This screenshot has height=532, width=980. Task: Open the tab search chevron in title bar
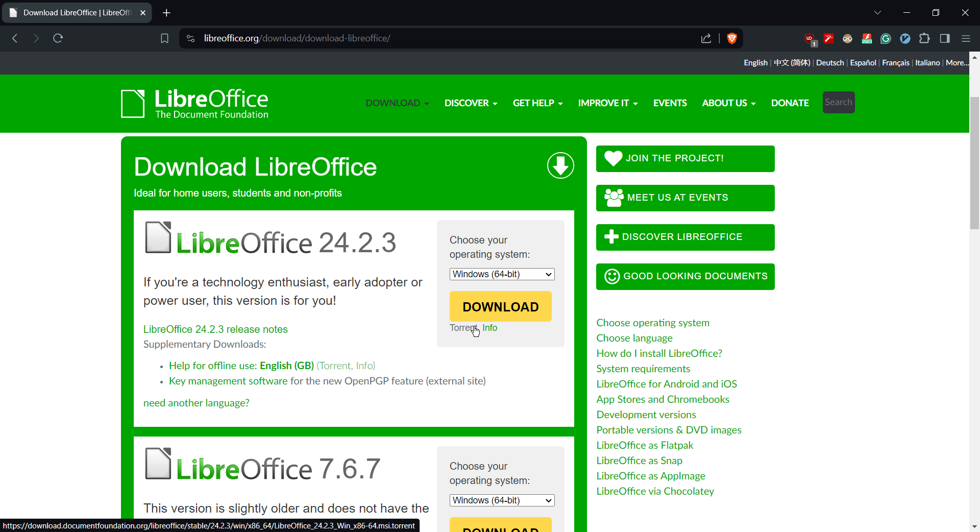tap(877, 13)
